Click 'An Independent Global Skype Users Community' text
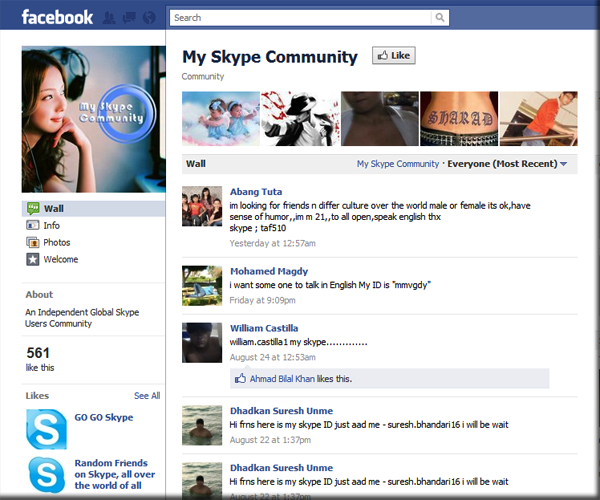 82,318
